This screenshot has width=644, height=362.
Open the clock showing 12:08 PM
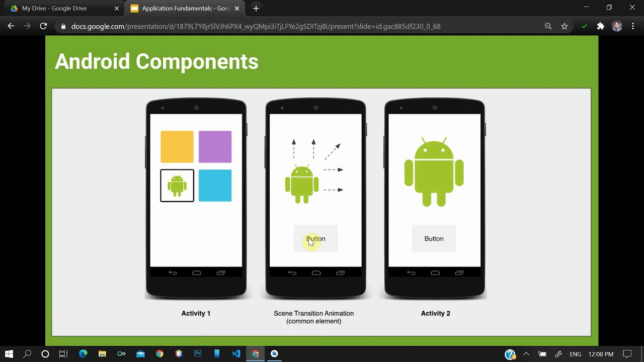[x=601, y=354]
